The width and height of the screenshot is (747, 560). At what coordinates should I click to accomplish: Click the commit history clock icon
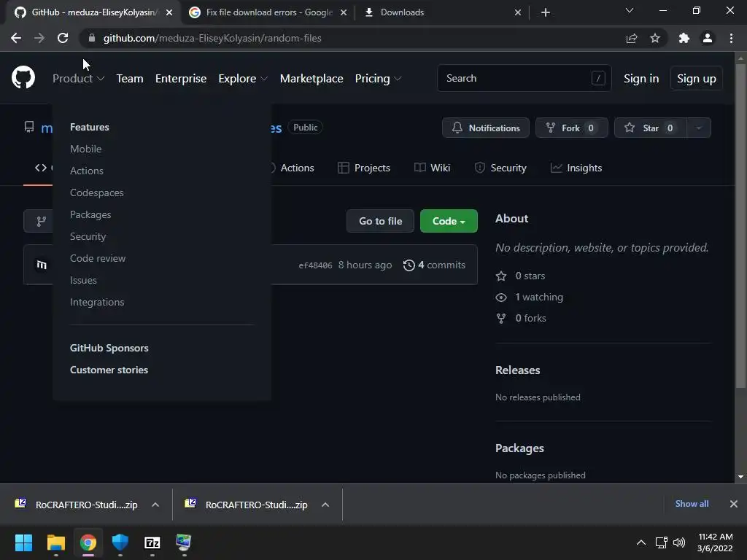tap(409, 265)
